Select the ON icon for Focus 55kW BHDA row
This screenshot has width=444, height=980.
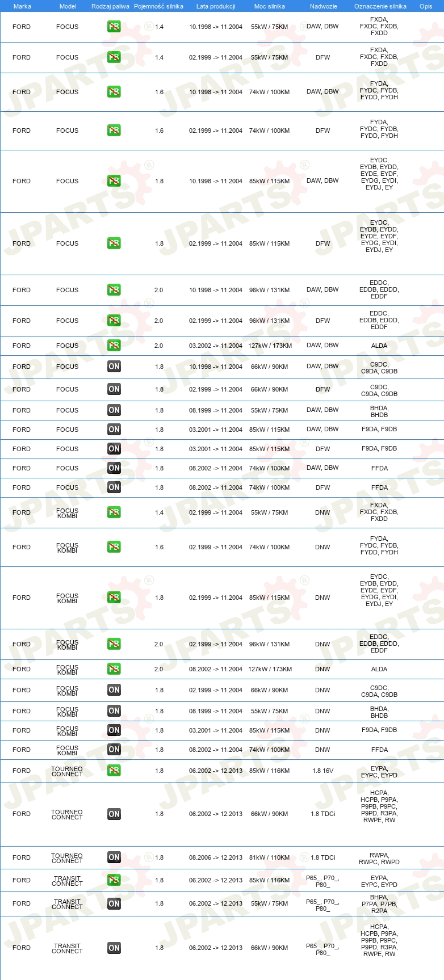click(114, 410)
